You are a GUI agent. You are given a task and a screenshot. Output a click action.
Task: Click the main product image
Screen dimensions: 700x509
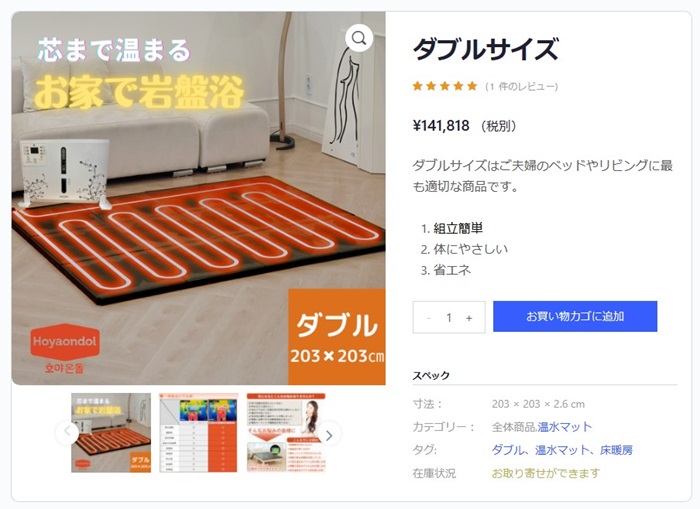198,198
